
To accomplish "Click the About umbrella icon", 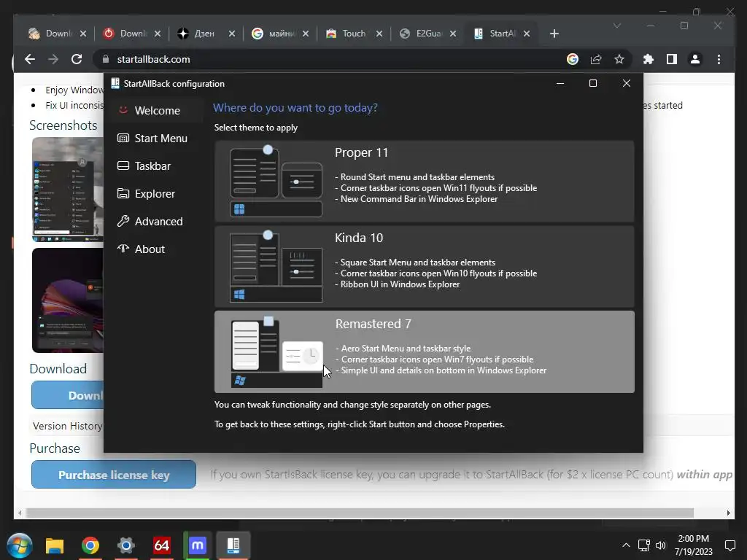I will pos(123,248).
